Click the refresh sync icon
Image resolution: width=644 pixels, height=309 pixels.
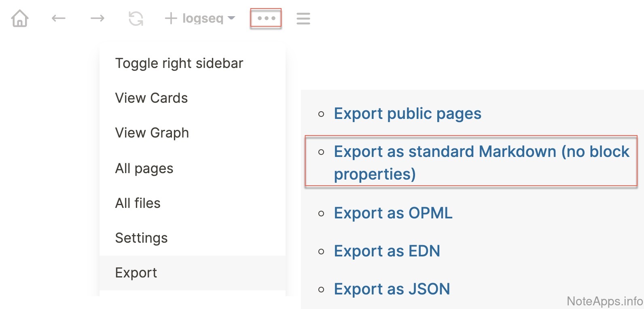click(x=136, y=19)
